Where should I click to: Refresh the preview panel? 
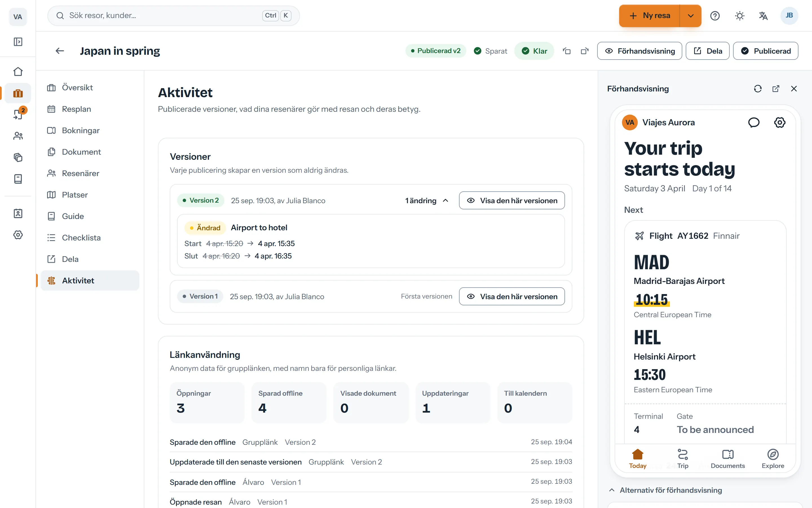click(758, 89)
